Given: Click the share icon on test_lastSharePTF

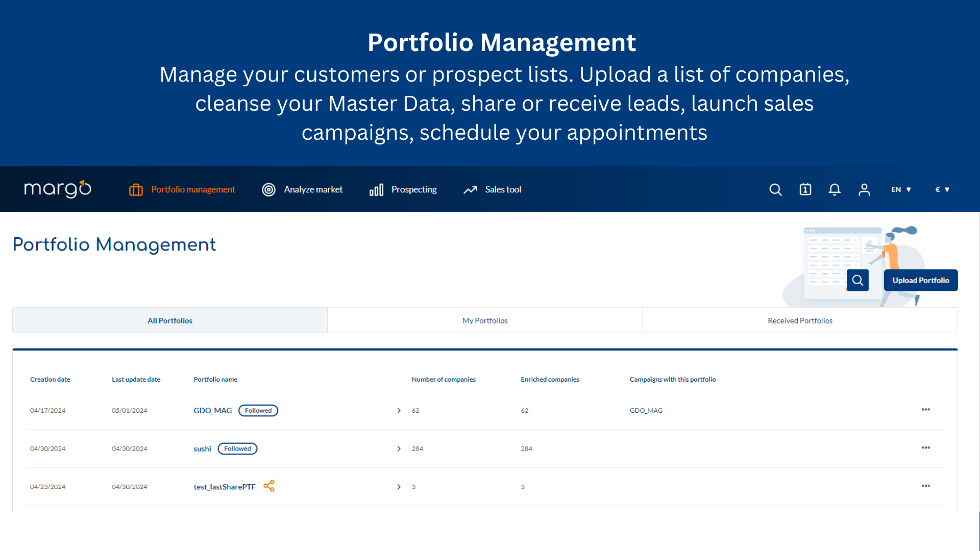Looking at the screenshot, I should tap(268, 486).
